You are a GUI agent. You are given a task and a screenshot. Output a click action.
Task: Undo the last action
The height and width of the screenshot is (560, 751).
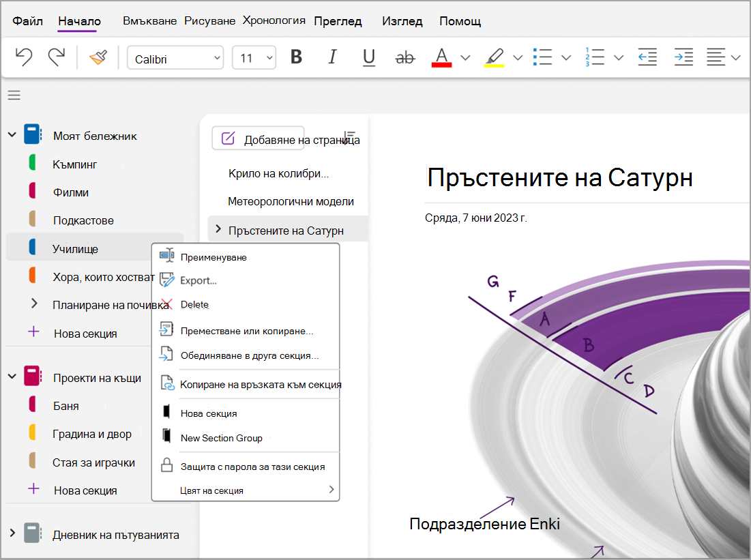tap(23, 57)
